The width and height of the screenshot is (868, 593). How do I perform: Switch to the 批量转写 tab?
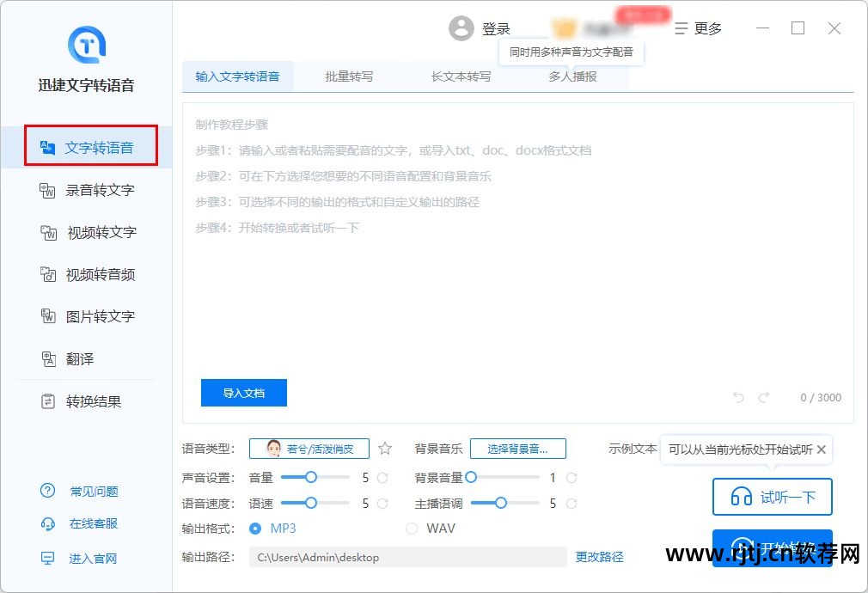click(348, 76)
